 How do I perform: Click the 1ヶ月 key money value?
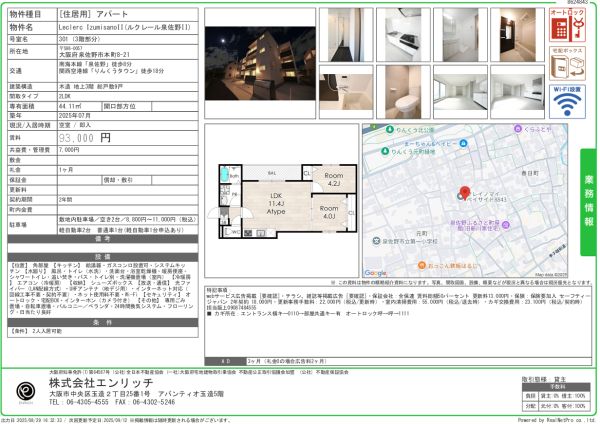(x=66, y=170)
